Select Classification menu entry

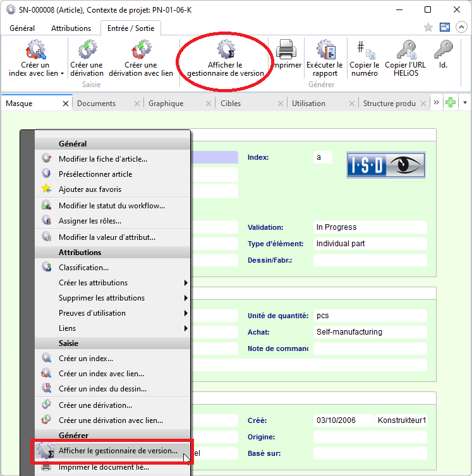pos(112,268)
